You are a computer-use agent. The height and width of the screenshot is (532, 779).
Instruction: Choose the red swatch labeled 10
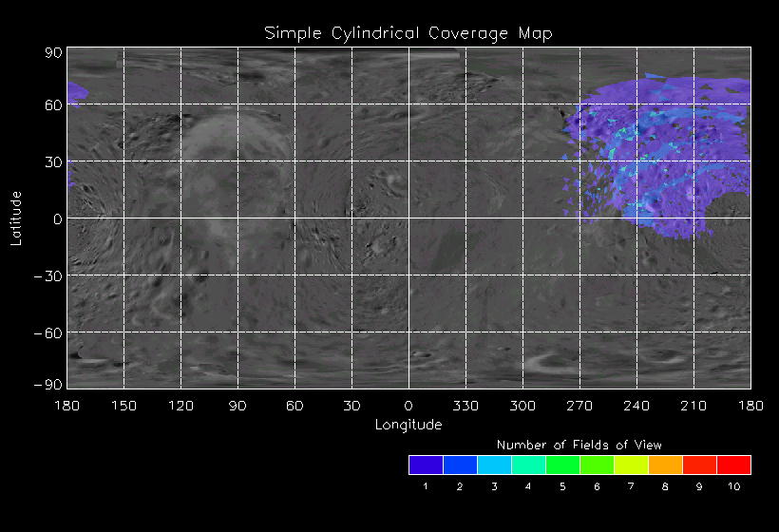coord(733,465)
